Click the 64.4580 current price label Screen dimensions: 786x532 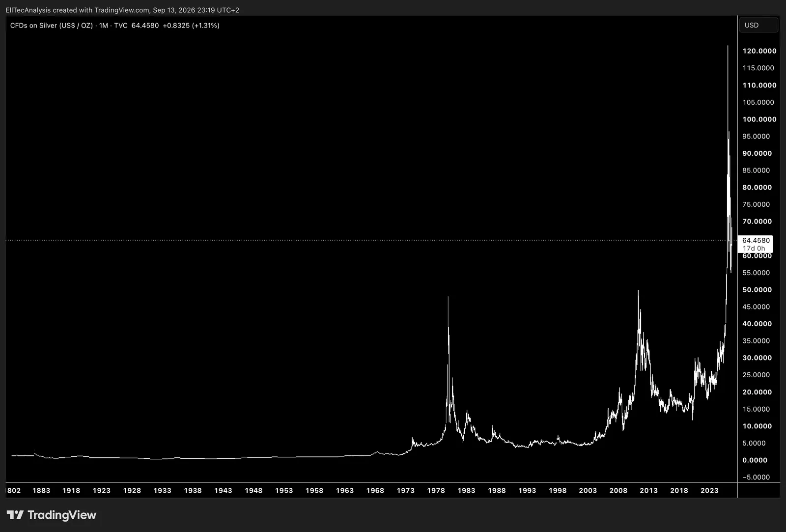click(x=756, y=240)
